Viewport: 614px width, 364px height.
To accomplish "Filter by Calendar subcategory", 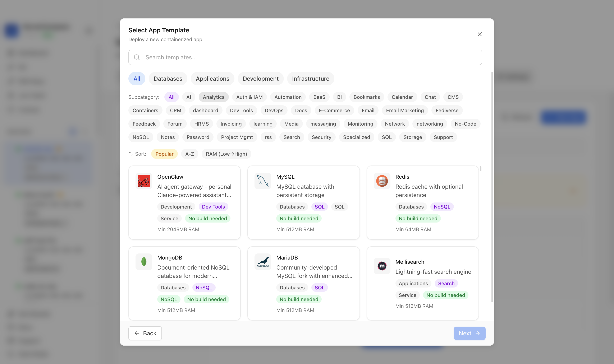I will pyautogui.click(x=402, y=97).
